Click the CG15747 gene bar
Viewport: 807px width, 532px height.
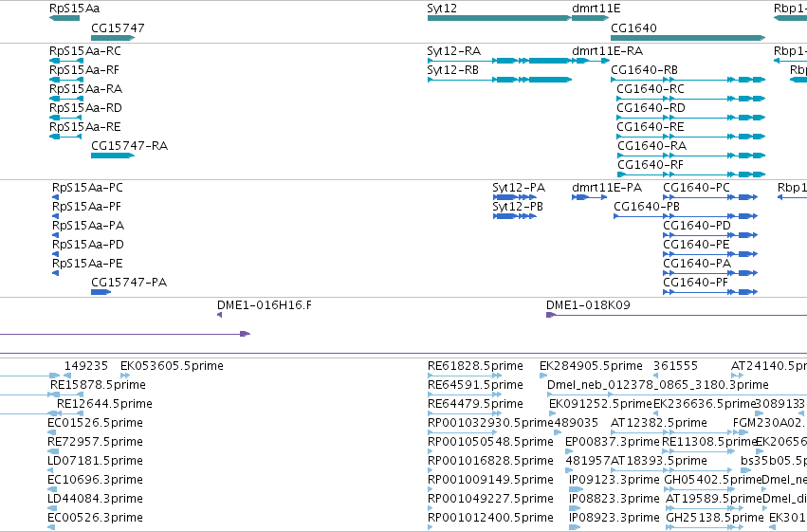tap(113, 38)
